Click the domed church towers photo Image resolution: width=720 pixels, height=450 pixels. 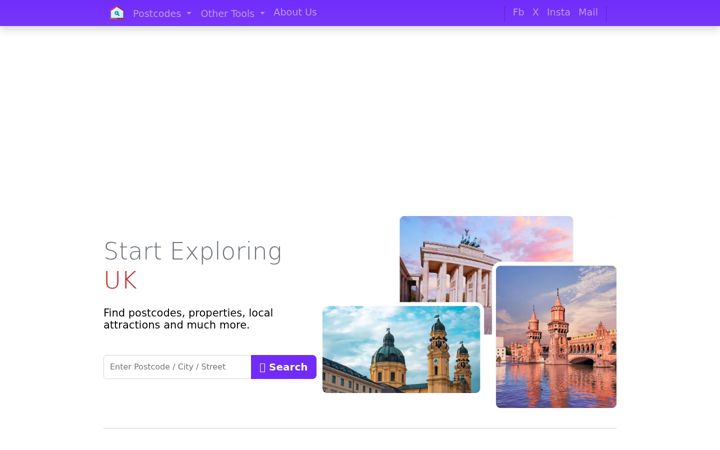point(401,349)
